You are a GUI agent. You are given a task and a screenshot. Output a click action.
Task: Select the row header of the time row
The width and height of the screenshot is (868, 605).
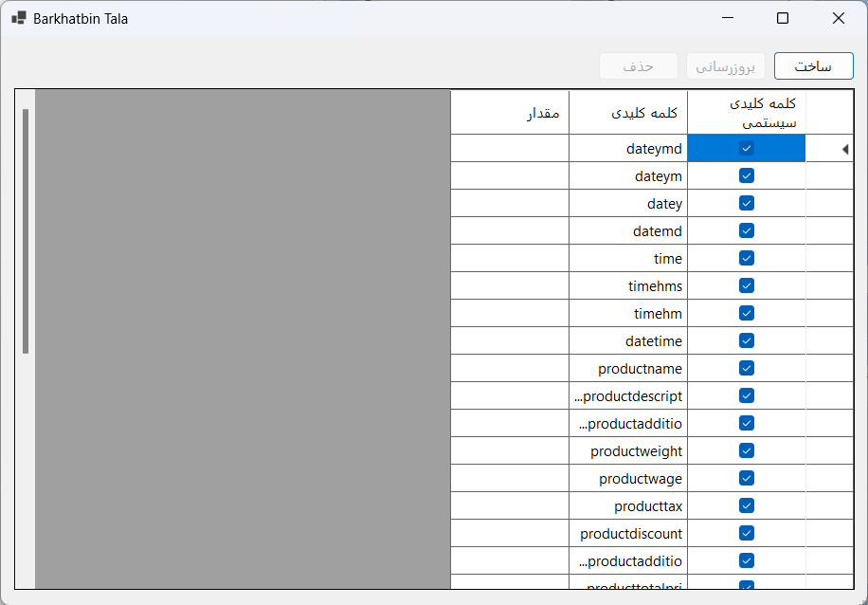[829, 258]
